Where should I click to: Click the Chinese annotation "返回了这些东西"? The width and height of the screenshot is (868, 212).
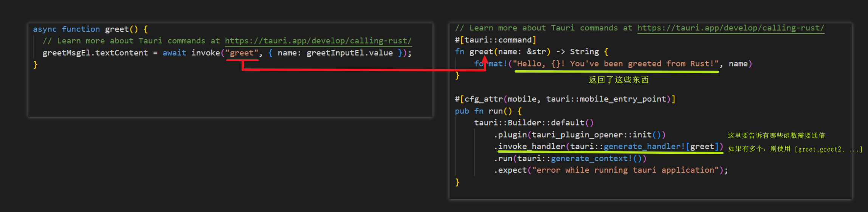[618, 80]
